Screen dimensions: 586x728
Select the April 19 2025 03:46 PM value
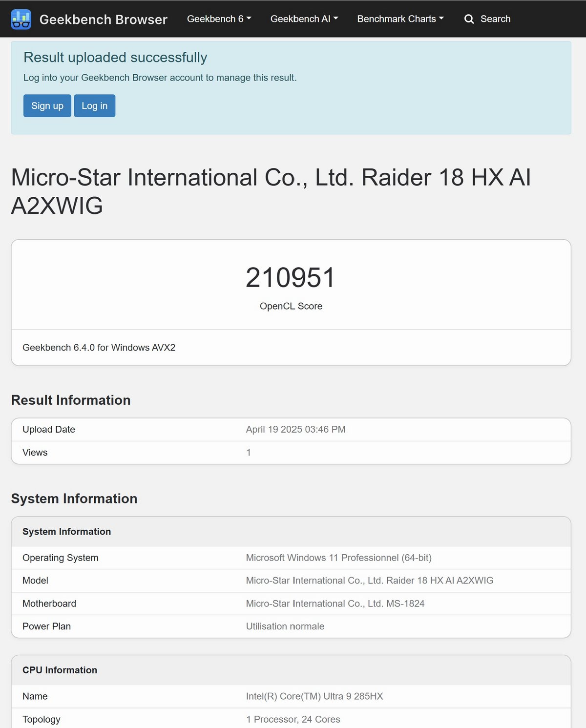296,430
